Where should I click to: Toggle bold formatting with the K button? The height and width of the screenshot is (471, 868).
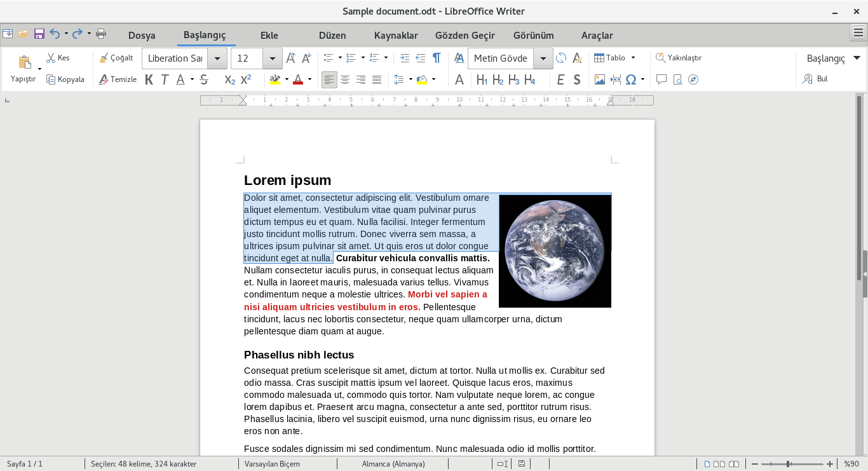click(x=149, y=79)
